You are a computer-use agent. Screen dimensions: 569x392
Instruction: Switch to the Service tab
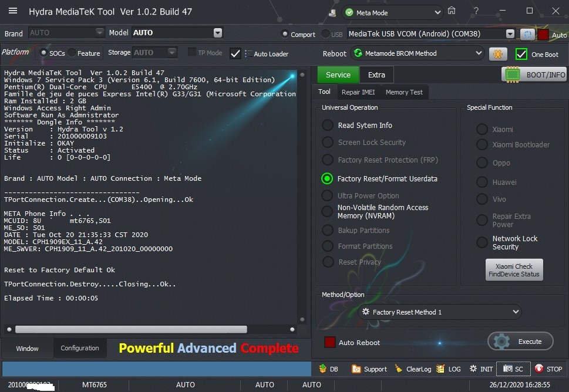click(x=338, y=75)
